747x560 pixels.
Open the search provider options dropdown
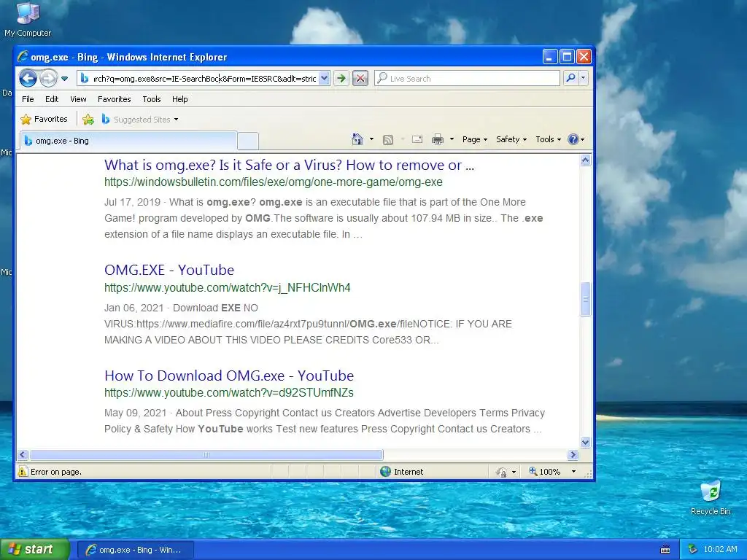(x=583, y=78)
